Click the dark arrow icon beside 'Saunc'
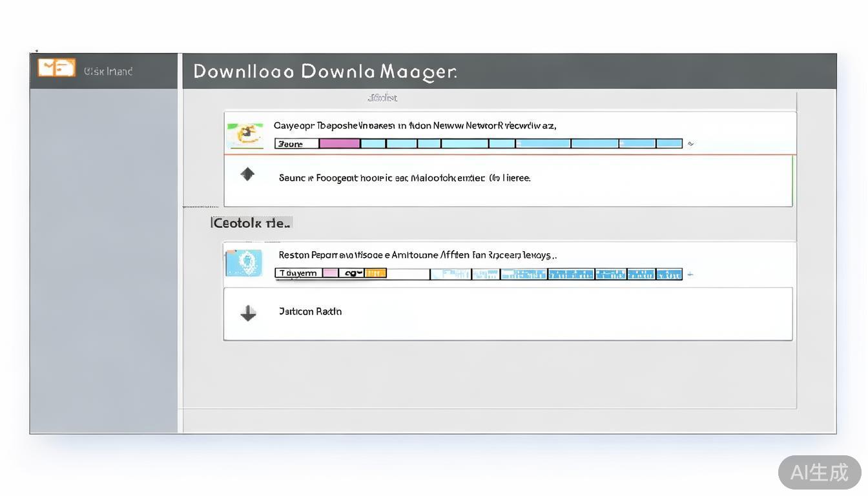Image resolution: width=868 pixels, height=496 pixels. [x=247, y=174]
